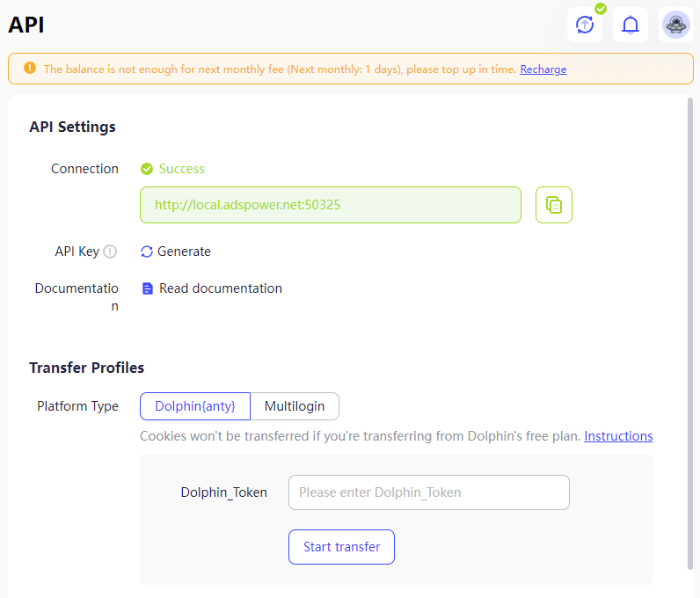
Task: Click the orange warning icon
Action: [30, 68]
